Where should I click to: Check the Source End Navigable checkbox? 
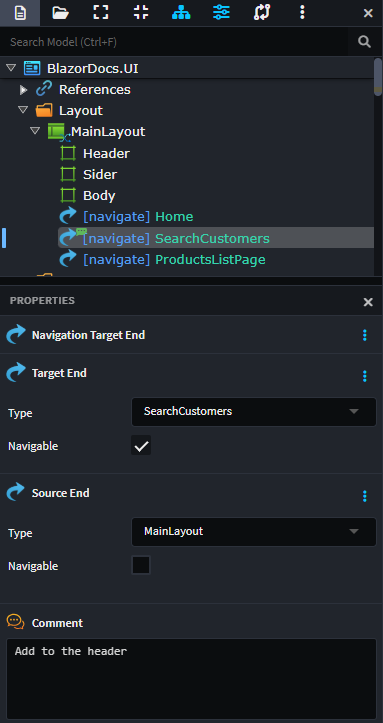[141, 565]
